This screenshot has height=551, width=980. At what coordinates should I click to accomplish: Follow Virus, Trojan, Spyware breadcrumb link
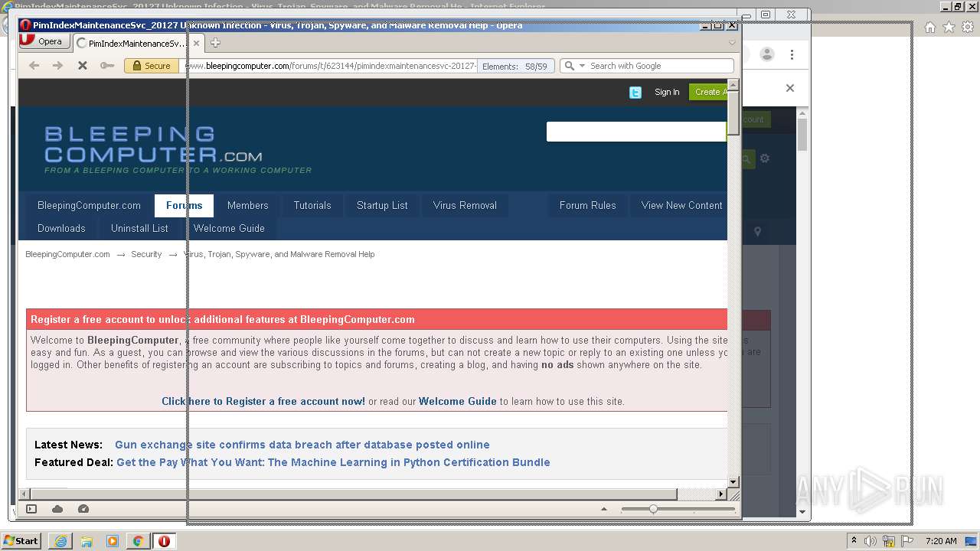point(279,254)
